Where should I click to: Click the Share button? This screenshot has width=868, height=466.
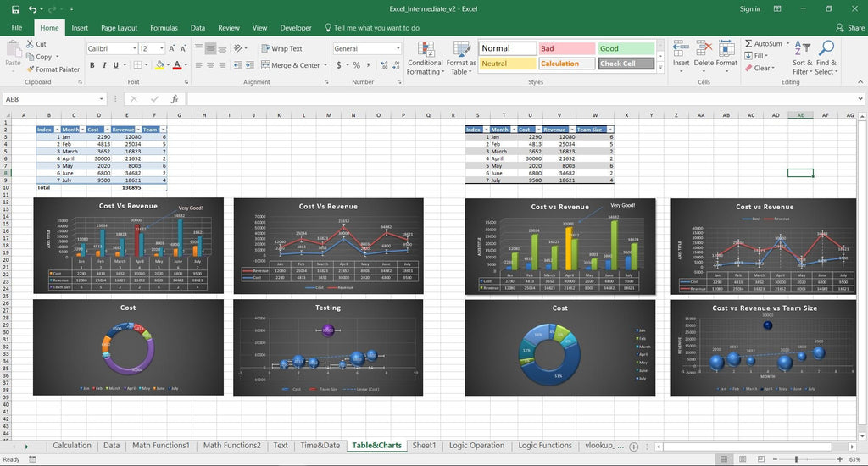849,28
